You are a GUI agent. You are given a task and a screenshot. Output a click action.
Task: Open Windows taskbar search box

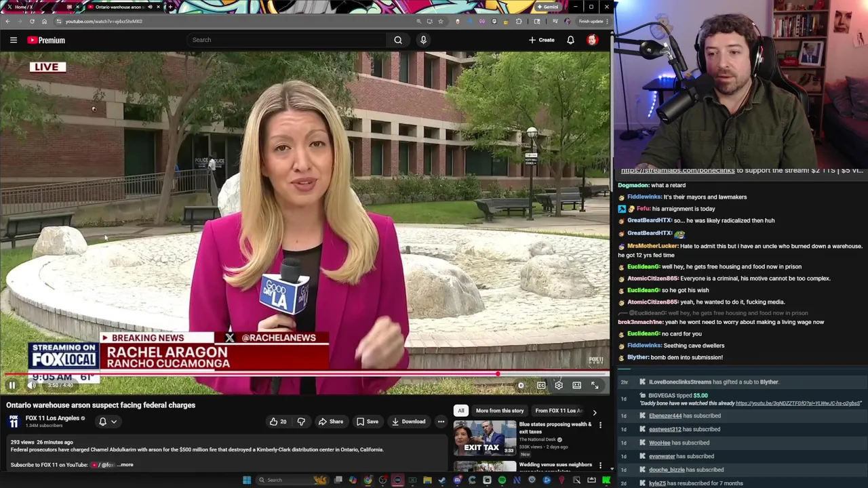pyautogui.click(x=293, y=480)
